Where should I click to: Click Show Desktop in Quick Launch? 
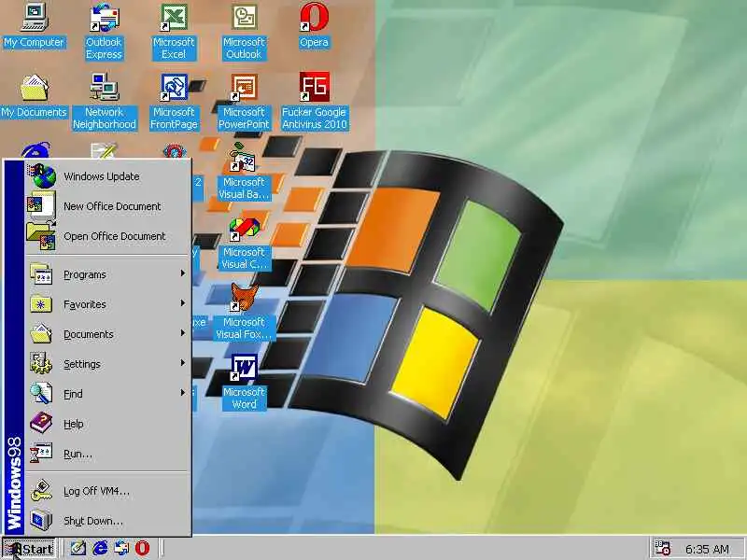click(x=78, y=548)
